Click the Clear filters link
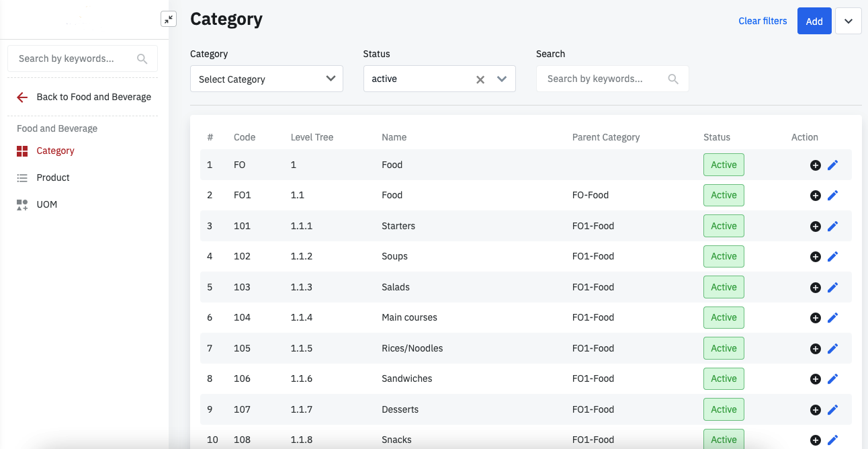The image size is (868, 449). 763,21
